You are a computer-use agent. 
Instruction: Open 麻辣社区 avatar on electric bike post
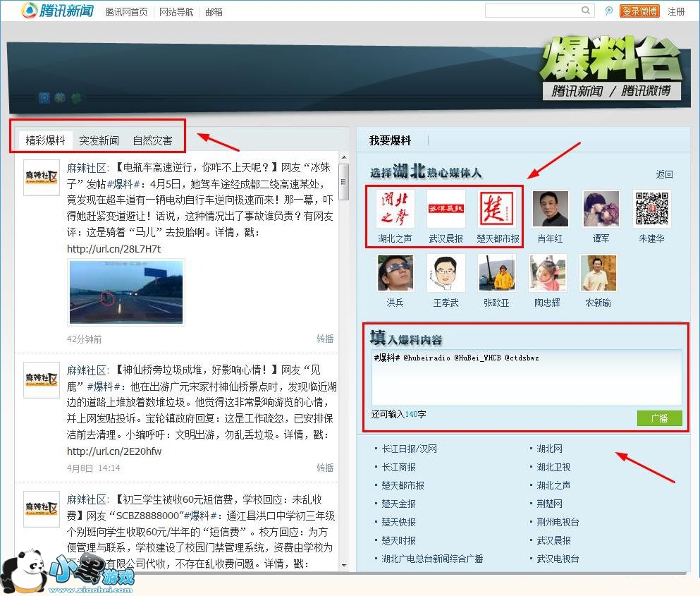tap(41, 178)
